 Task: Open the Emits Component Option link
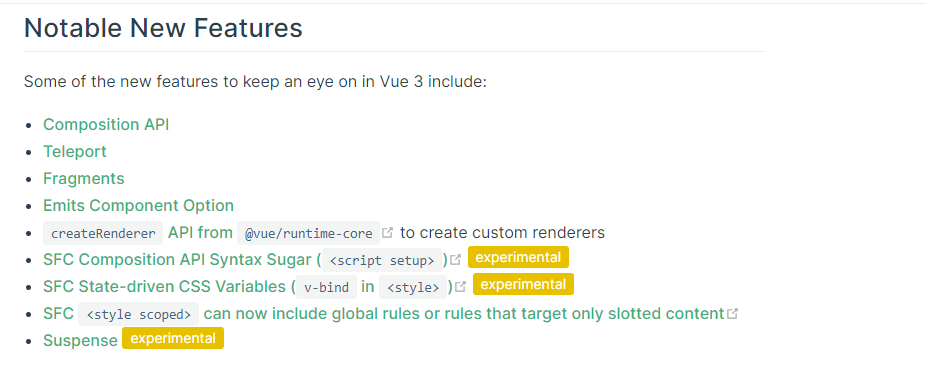coord(138,206)
